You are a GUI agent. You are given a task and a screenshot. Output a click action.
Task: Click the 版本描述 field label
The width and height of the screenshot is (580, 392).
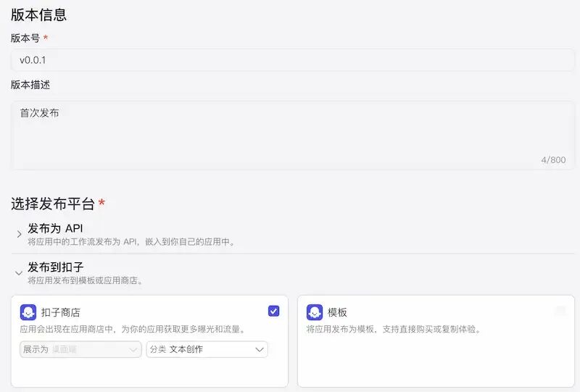(30, 85)
